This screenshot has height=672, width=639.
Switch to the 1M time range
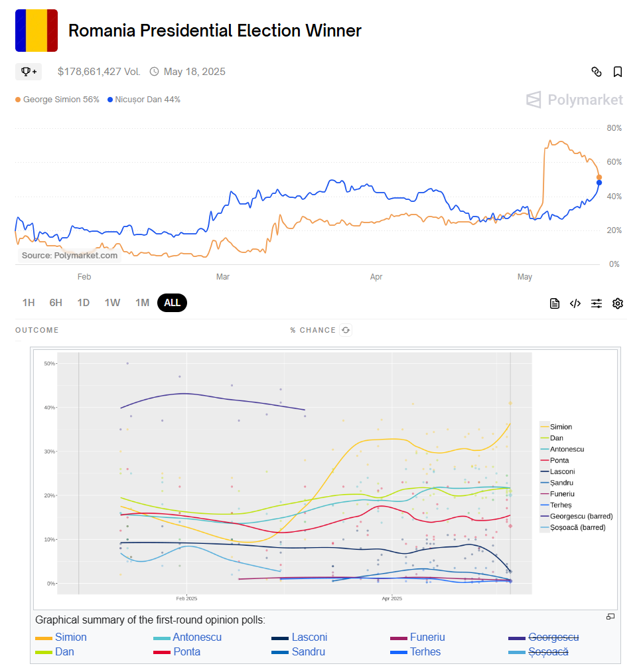142,303
